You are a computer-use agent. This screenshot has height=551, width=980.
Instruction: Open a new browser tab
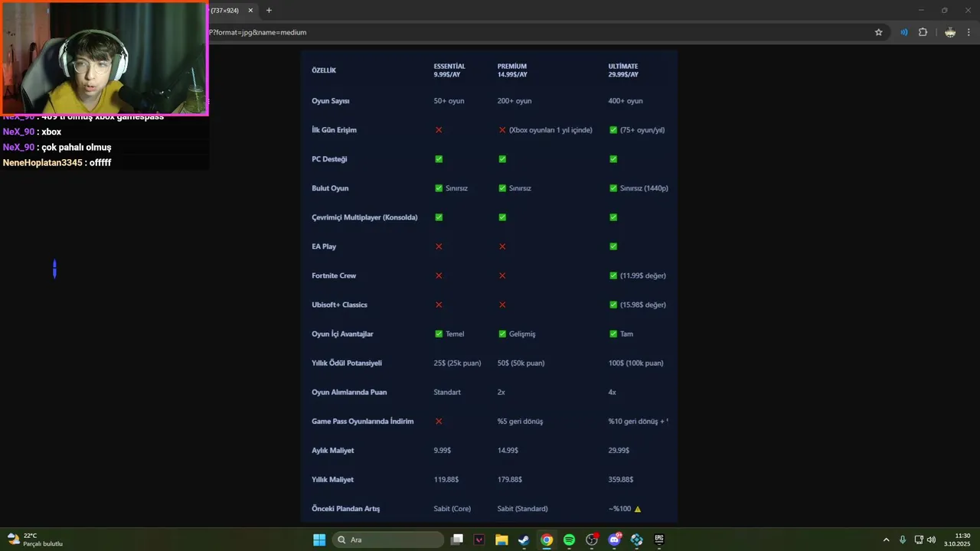[x=269, y=11]
